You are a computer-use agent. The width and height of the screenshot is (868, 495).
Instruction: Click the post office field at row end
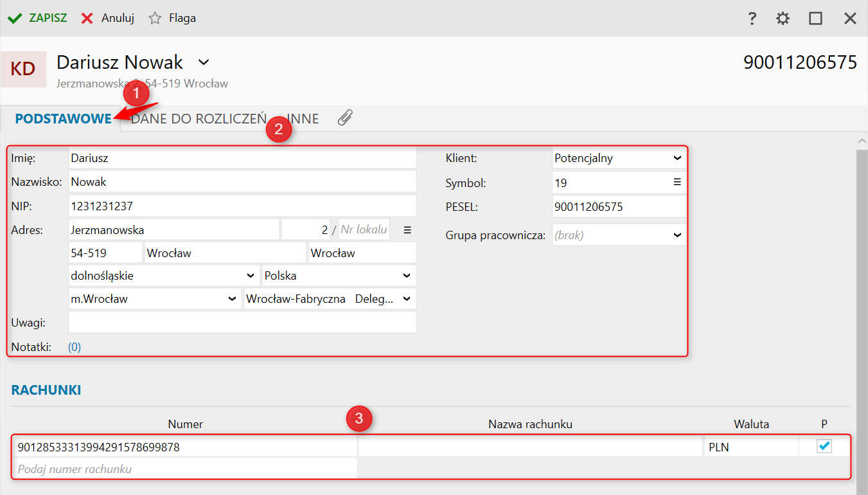pos(362,253)
